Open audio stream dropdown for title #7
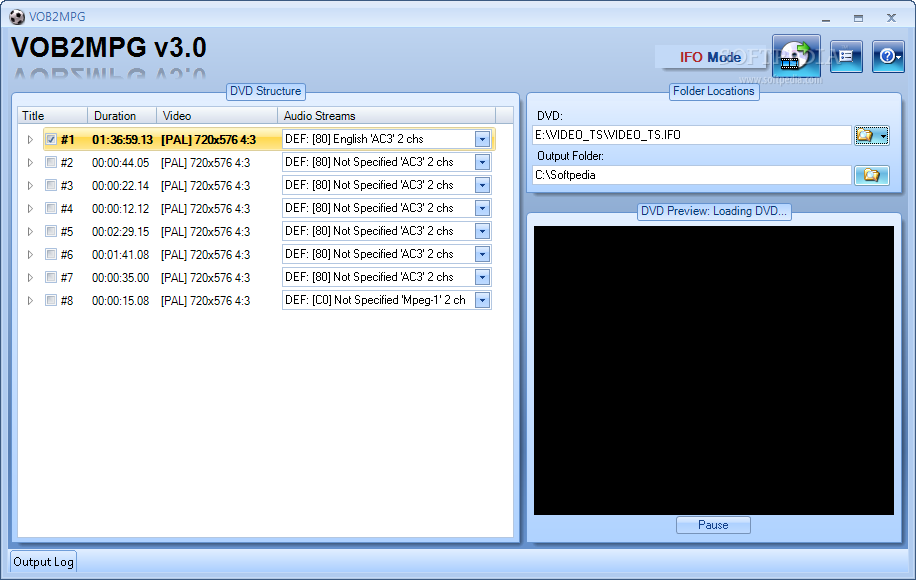This screenshot has width=916, height=580. point(482,277)
